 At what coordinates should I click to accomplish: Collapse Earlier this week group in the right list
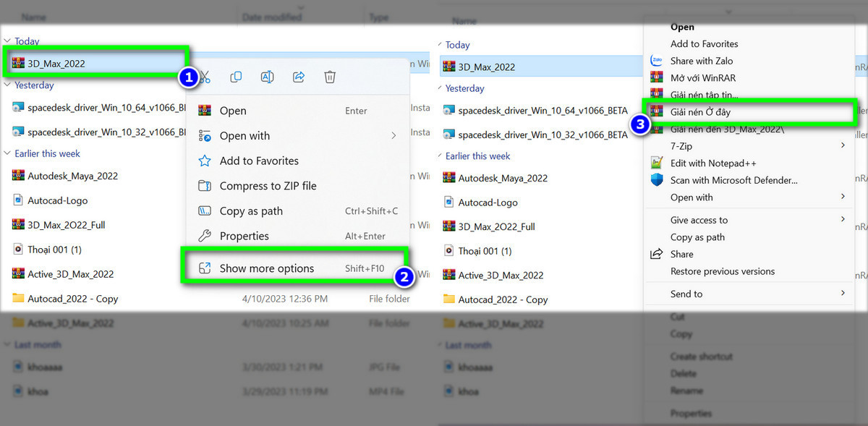click(x=438, y=156)
